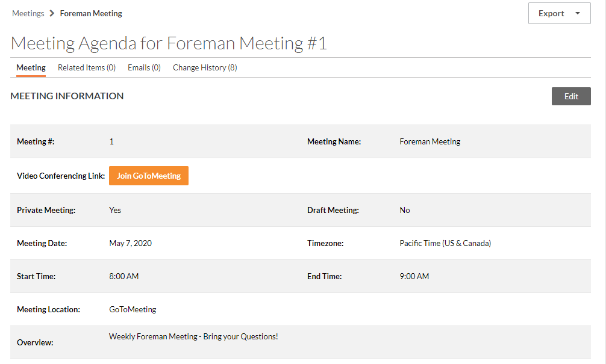
Task: Click the Edit button
Action: tap(571, 96)
